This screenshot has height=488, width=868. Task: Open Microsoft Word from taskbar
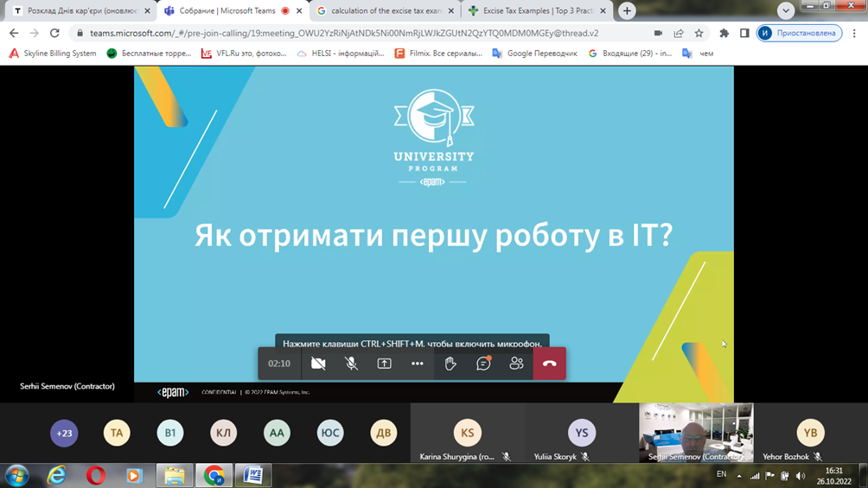coord(253,476)
